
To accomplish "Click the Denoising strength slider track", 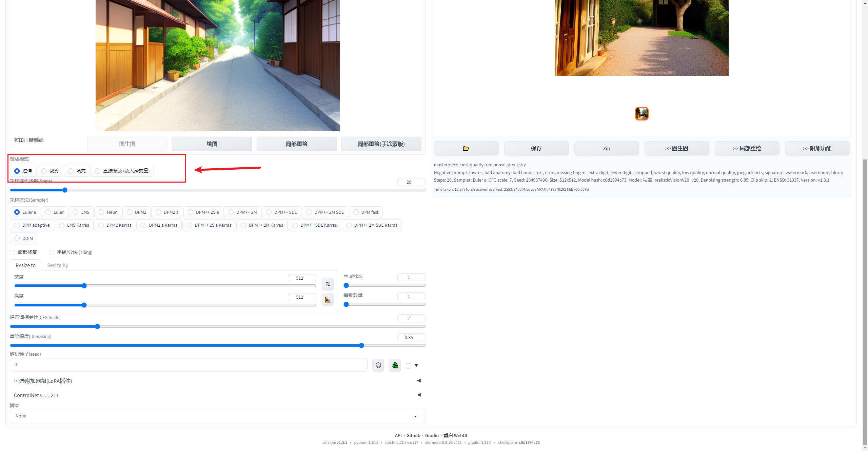I will (217, 345).
